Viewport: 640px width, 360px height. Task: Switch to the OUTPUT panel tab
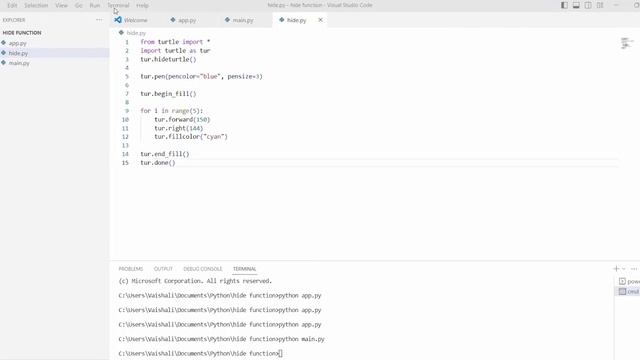point(163,269)
